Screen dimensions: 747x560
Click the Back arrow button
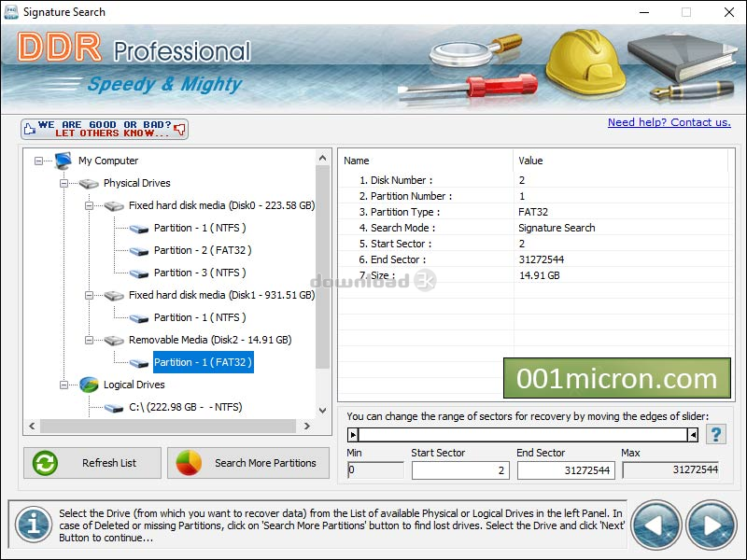tap(656, 525)
